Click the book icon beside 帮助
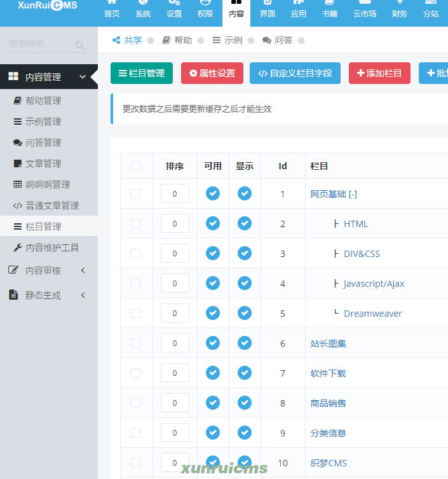The image size is (448, 479). [166, 40]
